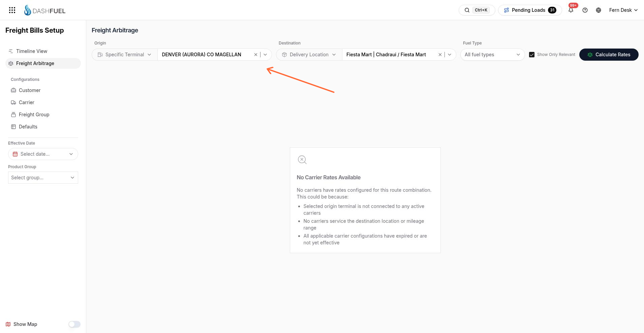Click the Customer briefcase icon

[x=13, y=90]
